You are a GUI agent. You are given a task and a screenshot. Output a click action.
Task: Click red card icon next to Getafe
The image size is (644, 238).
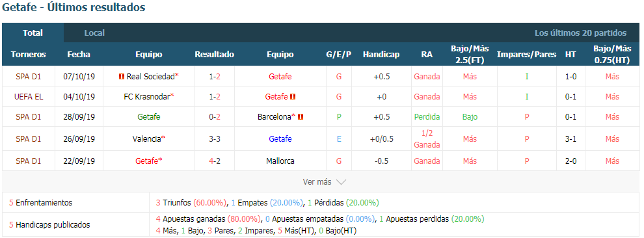point(293,97)
